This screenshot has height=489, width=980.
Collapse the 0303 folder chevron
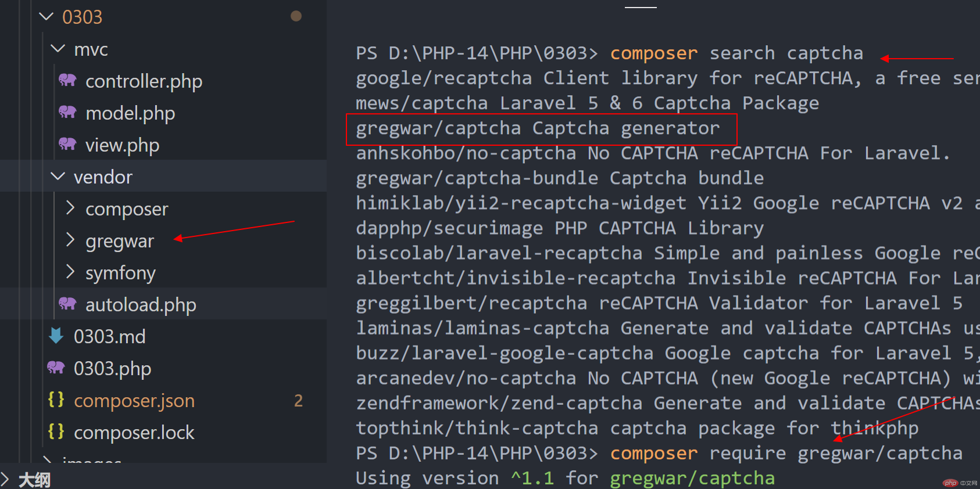pos(47,17)
